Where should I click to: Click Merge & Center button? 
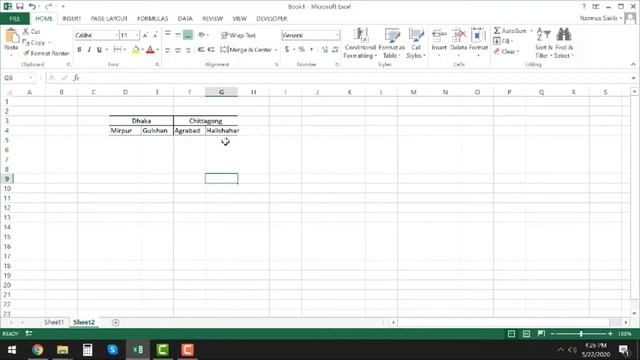pos(246,50)
